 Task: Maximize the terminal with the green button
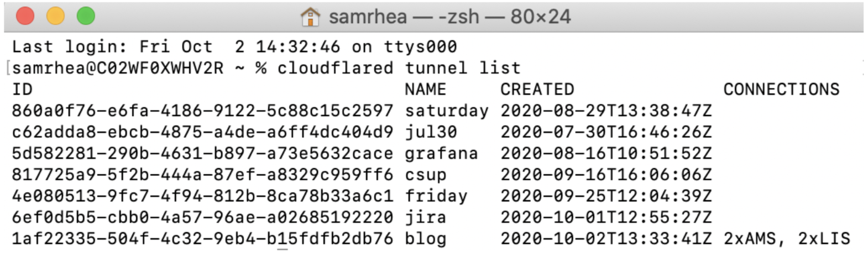(x=86, y=16)
